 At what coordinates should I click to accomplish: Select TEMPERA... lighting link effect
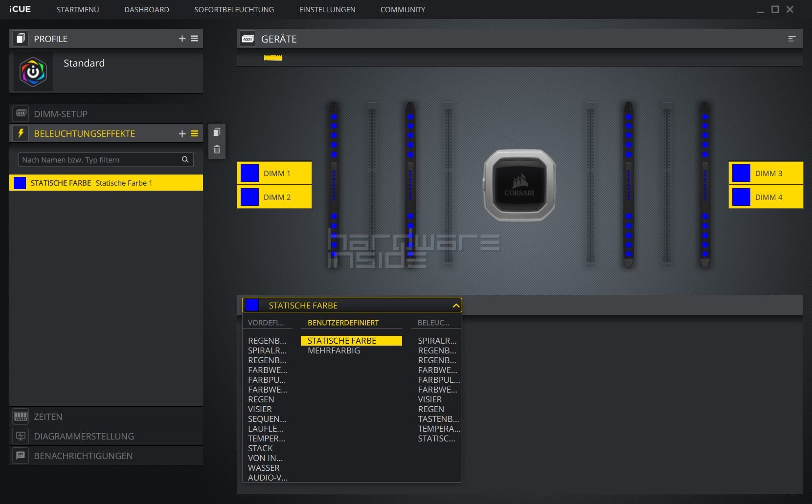pyautogui.click(x=439, y=429)
